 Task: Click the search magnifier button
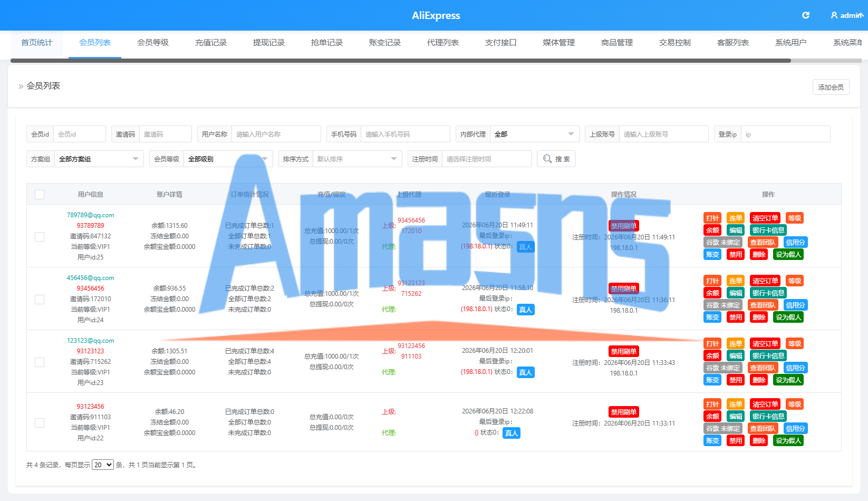(556, 159)
